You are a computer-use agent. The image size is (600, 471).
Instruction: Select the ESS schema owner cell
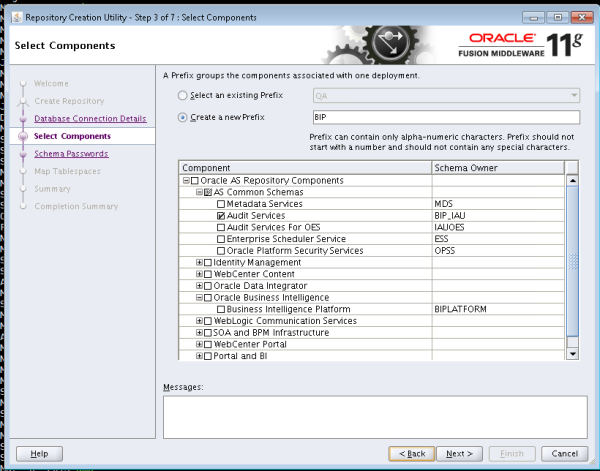(498, 239)
